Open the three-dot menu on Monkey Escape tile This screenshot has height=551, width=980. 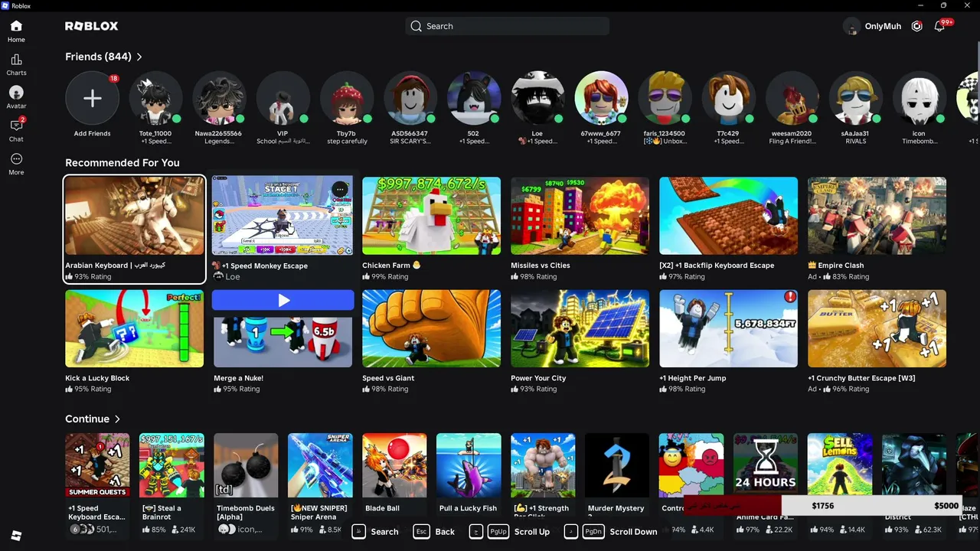coord(341,189)
